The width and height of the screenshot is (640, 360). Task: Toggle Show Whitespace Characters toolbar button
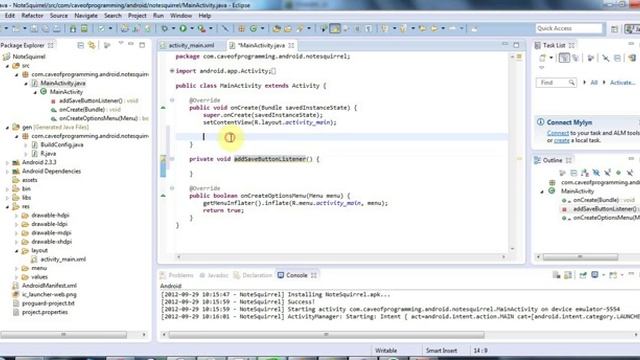point(368,29)
